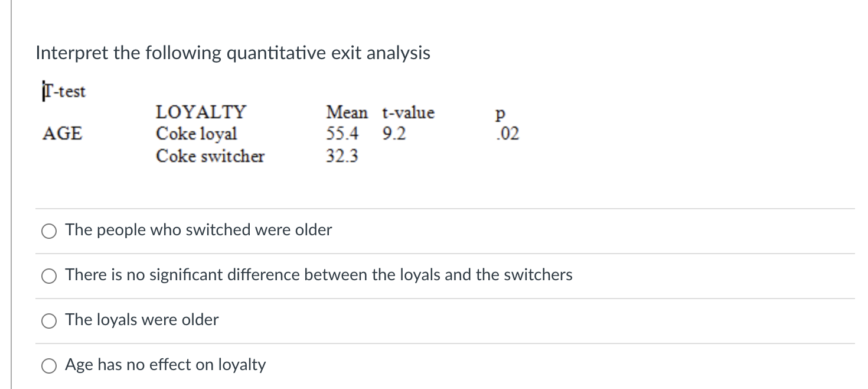Choose 'Age has no effect on loyalty'

click(x=48, y=365)
